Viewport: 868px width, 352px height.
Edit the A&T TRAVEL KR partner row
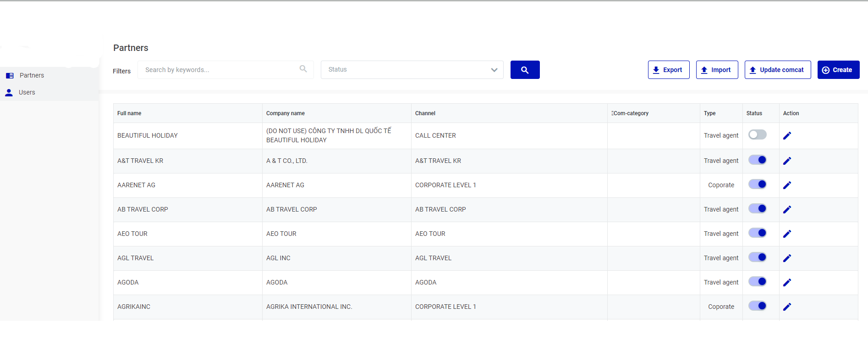coord(787,161)
